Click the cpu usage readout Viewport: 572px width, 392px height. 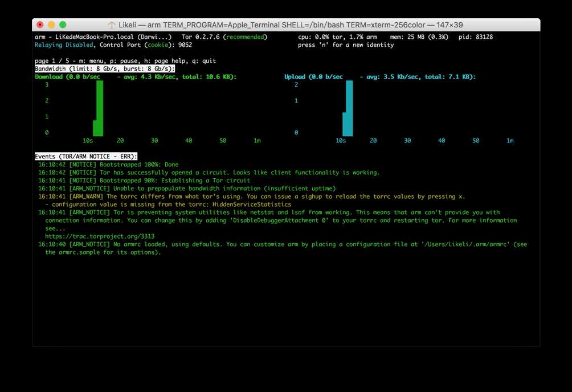pyautogui.click(x=337, y=37)
